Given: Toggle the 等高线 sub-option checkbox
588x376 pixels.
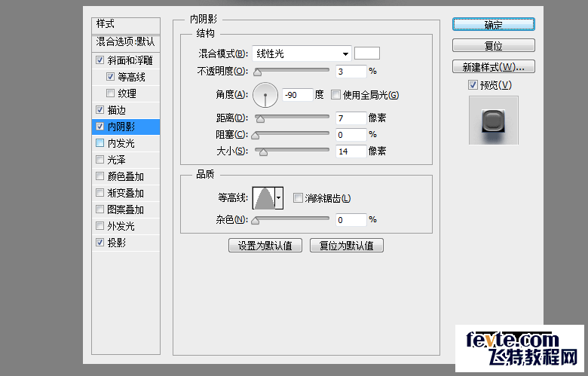Looking at the screenshot, I should pos(110,76).
